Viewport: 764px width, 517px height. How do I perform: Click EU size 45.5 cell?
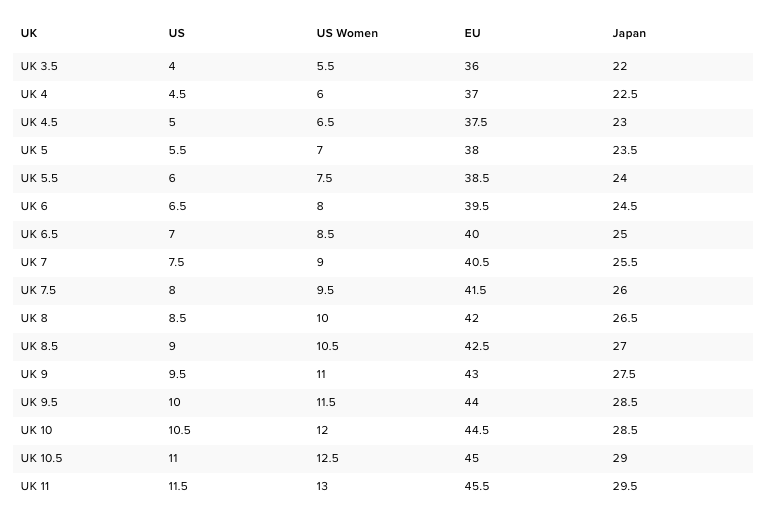[477, 486]
